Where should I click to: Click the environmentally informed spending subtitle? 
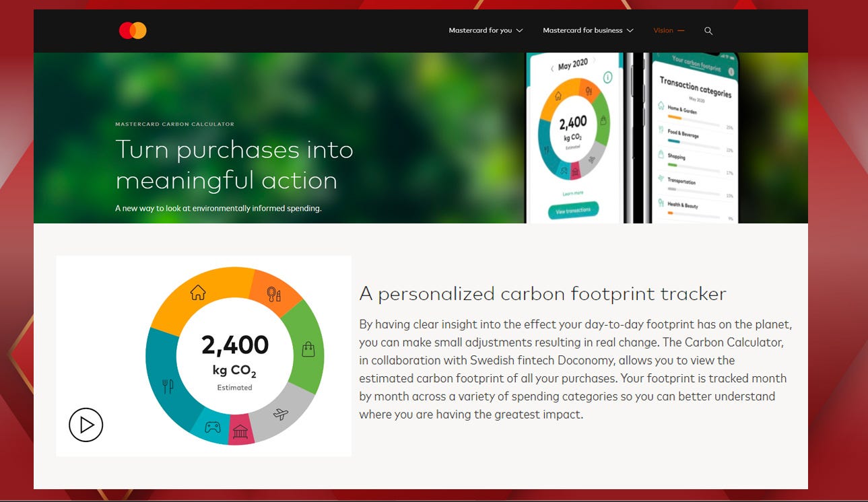[218, 209]
